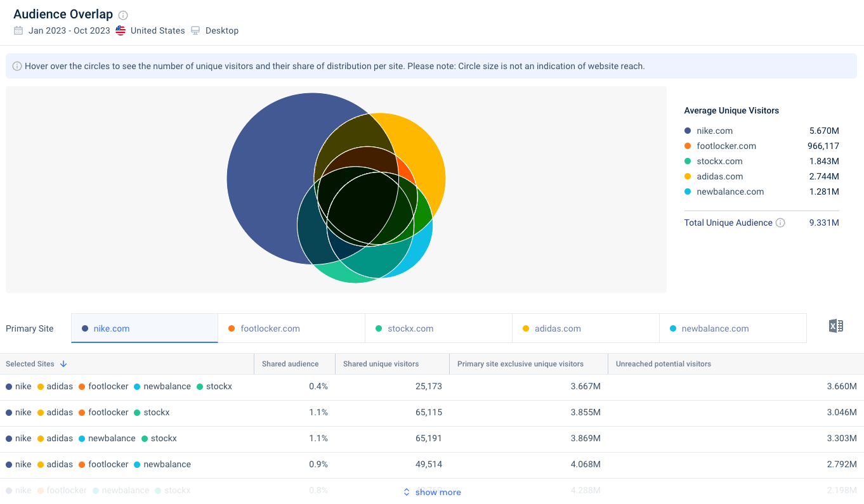Image resolution: width=864 pixels, height=504 pixels.
Task: Click the Total Unique Audience label
Action: [728, 223]
